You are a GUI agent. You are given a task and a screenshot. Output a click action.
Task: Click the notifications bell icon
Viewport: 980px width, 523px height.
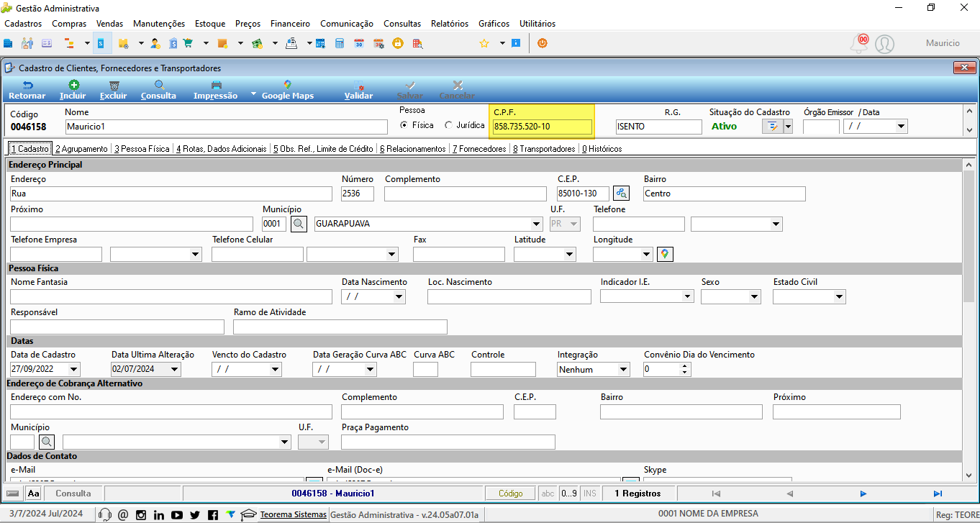[858, 44]
